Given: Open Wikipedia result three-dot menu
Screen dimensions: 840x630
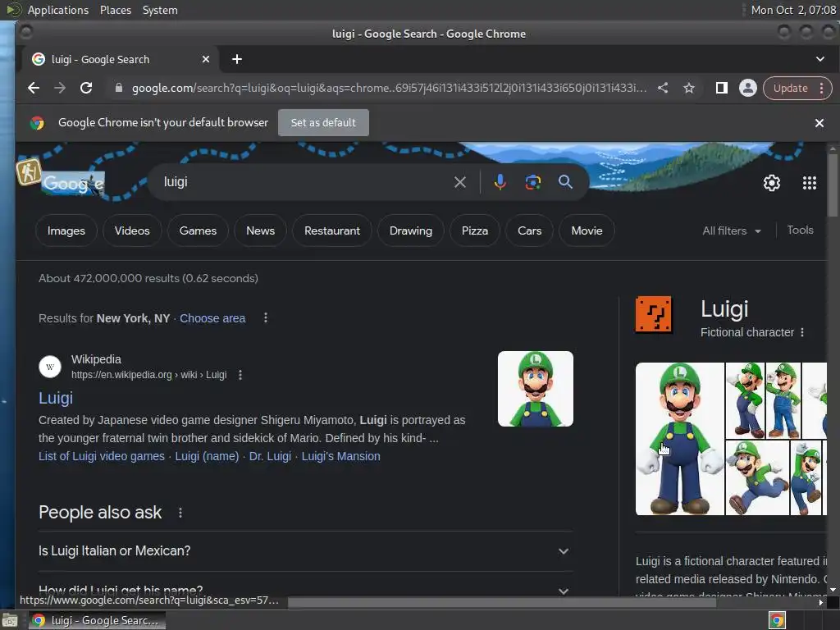Looking at the screenshot, I should point(240,375).
